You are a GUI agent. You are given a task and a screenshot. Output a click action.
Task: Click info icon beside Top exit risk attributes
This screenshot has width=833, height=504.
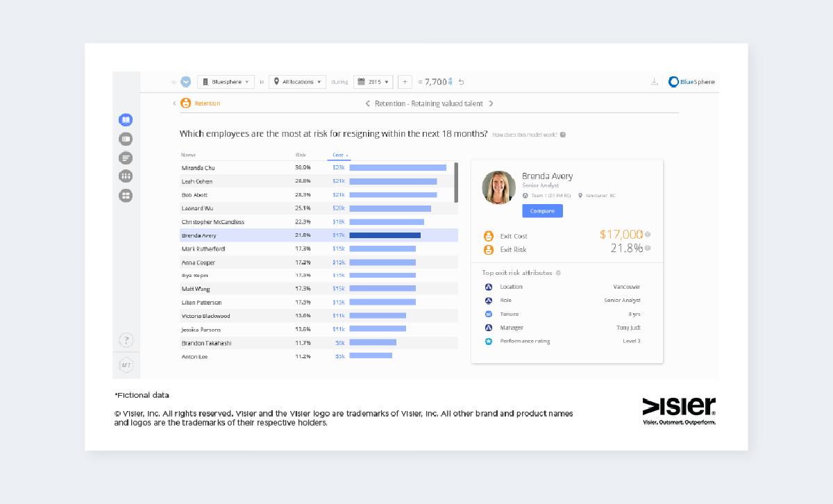558,273
